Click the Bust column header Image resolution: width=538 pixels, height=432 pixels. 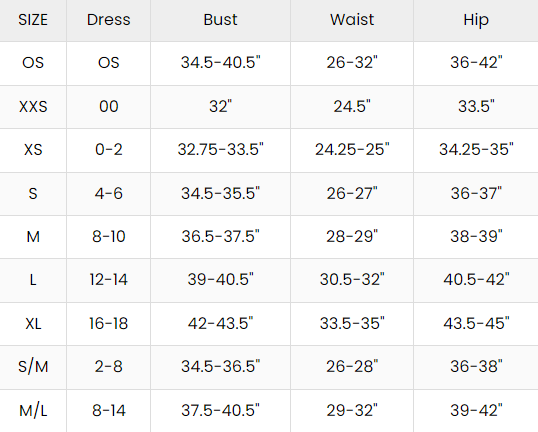tap(220, 20)
